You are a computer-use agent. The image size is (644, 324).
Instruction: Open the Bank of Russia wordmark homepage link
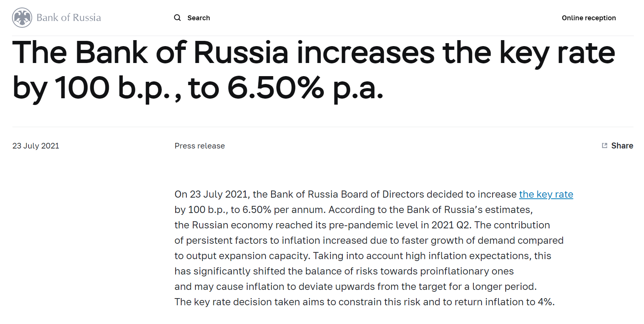pyautogui.click(x=69, y=18)
